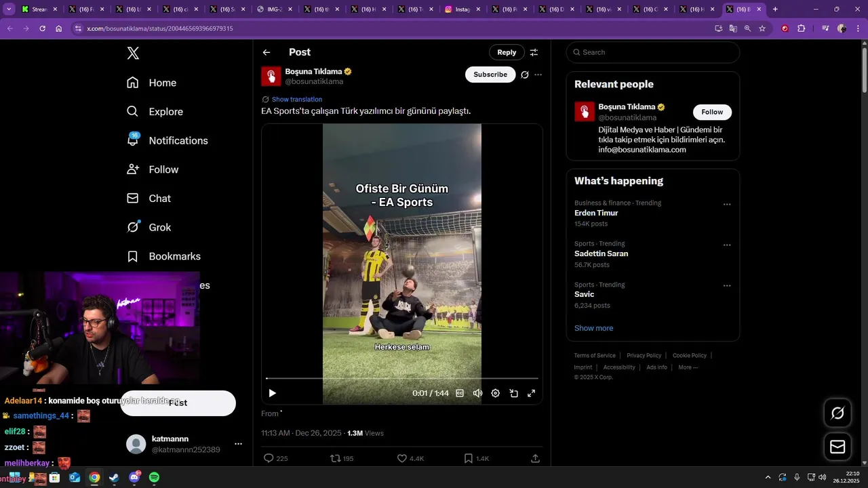The image size is (868, 488).
Task: Expand the footer More menu
Action: [x=688, y=367]
